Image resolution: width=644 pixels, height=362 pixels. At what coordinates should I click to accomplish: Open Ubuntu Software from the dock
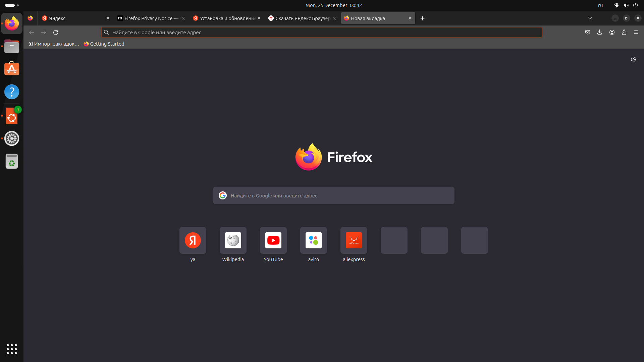coord(12,69)
